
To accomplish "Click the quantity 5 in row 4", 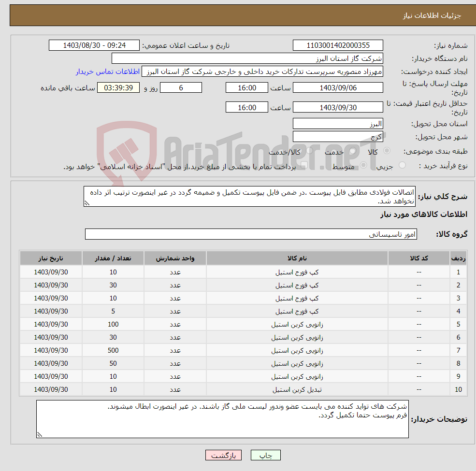I will [113, 312].
